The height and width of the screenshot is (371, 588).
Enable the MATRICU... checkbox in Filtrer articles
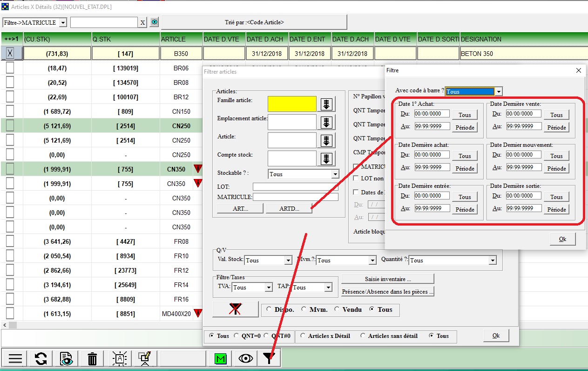[357, 166]
